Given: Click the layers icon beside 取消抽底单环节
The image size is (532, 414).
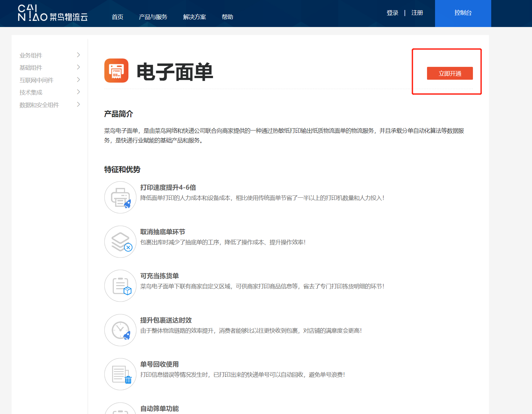Looking at the screenshot, I should [x=120, y=242].
